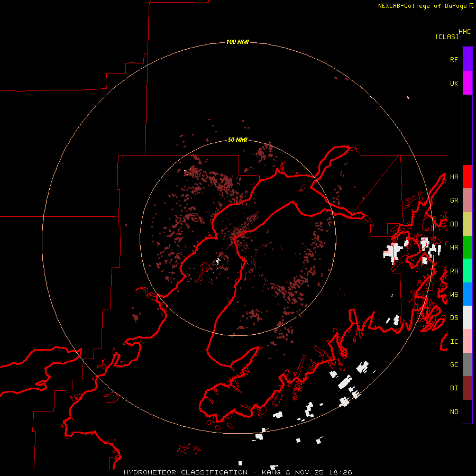Click the BI dark red legend block

tap(467, 388)
